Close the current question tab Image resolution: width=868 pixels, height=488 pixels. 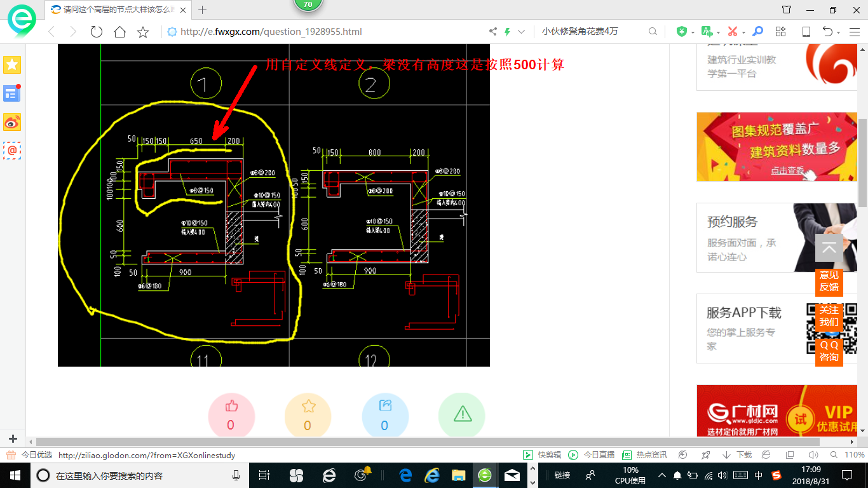pos(184,10)
